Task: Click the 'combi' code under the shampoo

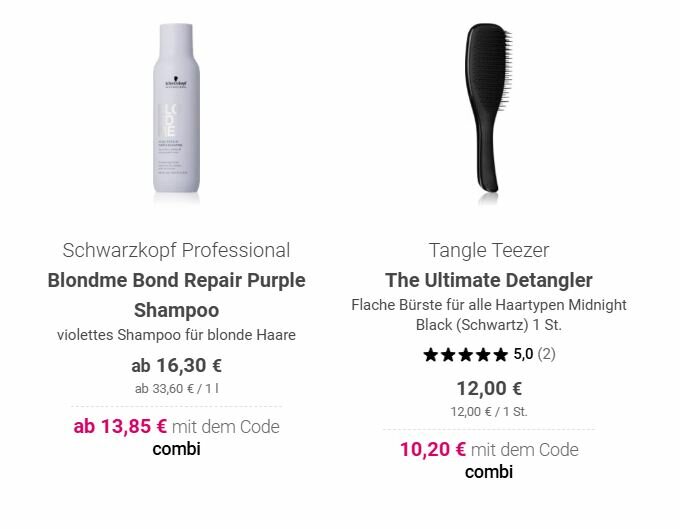Action: click(x=176, y=449)
